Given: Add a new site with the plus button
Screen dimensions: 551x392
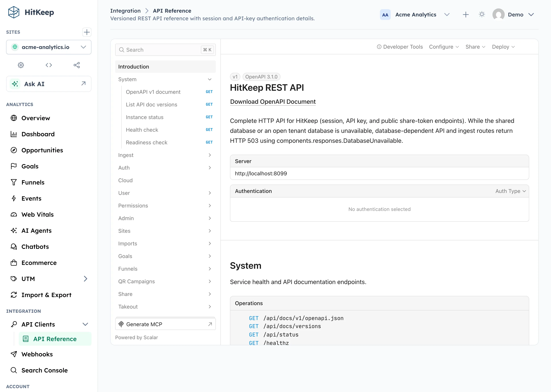Looking at the screenshot, I should click(x=87, y=32).
